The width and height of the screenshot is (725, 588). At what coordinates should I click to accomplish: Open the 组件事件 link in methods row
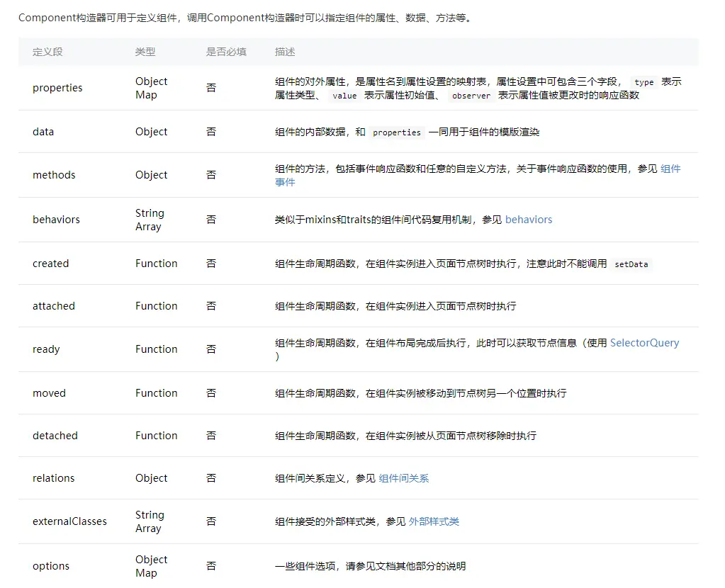pos(670,169)
